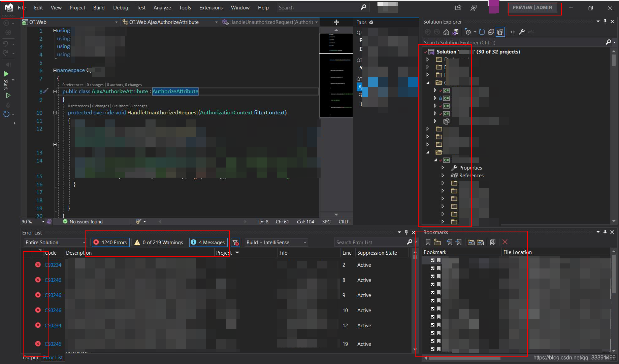This screenshot has width=619, height=364.
Task: Open the Extensions menu
Action: point(211,7)
